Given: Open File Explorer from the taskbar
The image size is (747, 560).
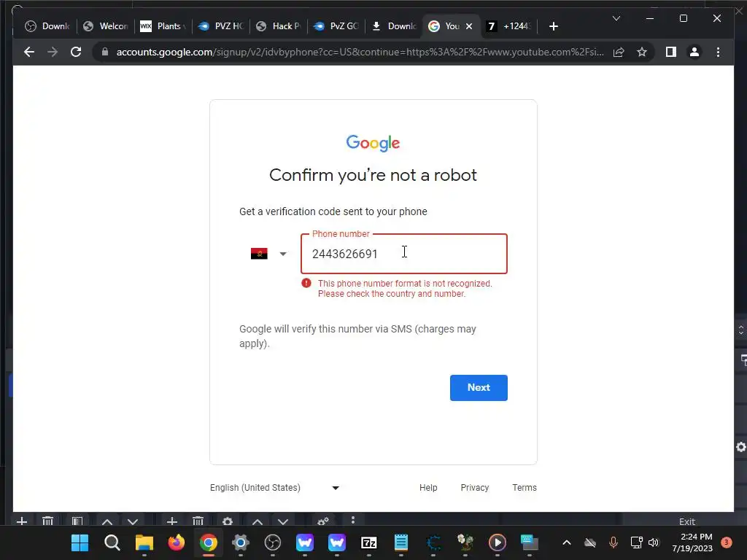Looking at the screenshot, I should pos(144,542).
